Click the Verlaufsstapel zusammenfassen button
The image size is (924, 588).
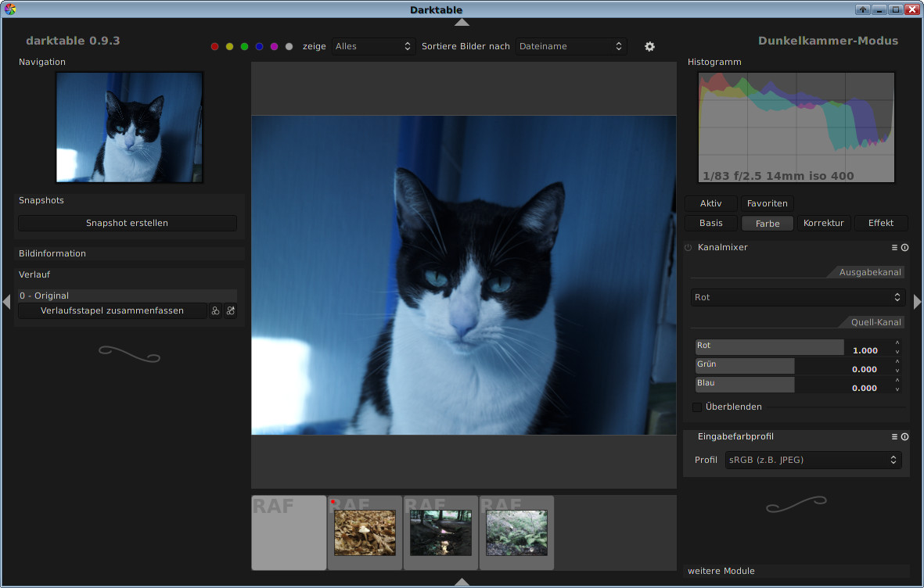[112, 311]
